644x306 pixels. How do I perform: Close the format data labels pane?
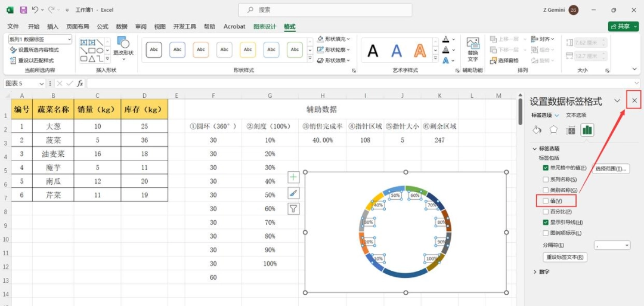[634, 101]
